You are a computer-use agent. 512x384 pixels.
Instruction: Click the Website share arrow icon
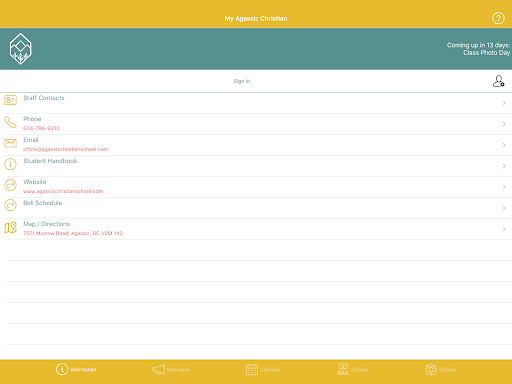pyautogui.click(x=10, y=185)
